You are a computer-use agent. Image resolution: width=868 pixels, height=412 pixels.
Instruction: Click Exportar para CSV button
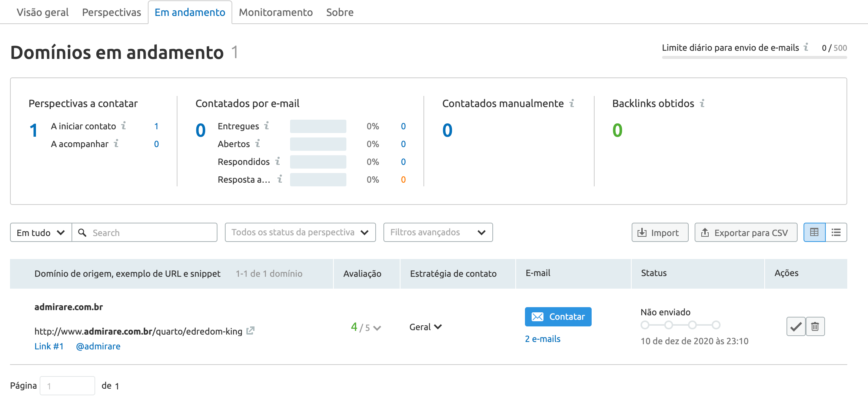(746, 233)
